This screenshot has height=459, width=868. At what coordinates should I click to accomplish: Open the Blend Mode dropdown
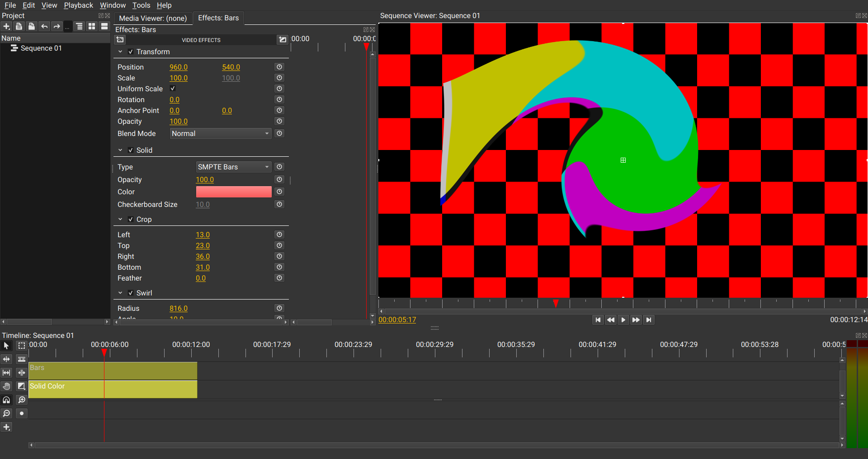221,133
